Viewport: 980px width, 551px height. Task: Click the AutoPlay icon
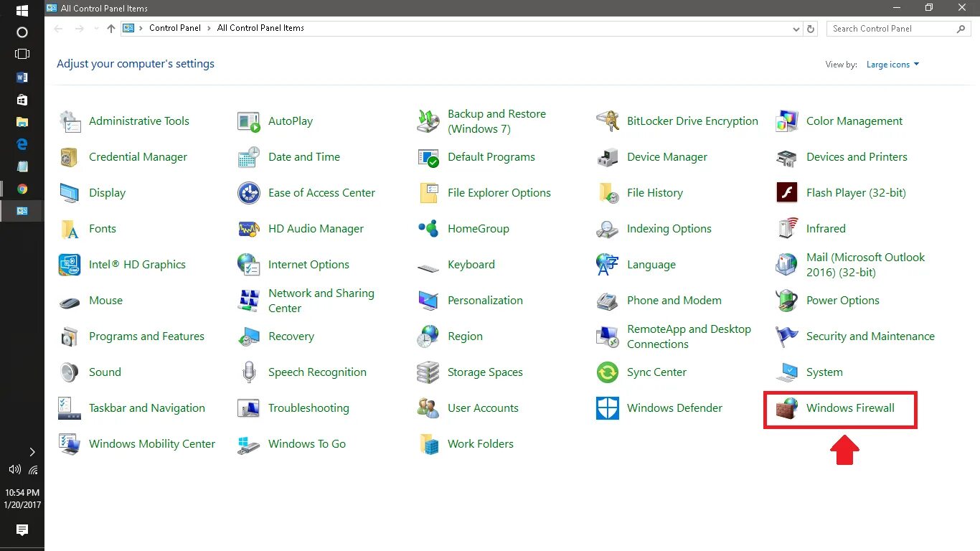(249, 121)
